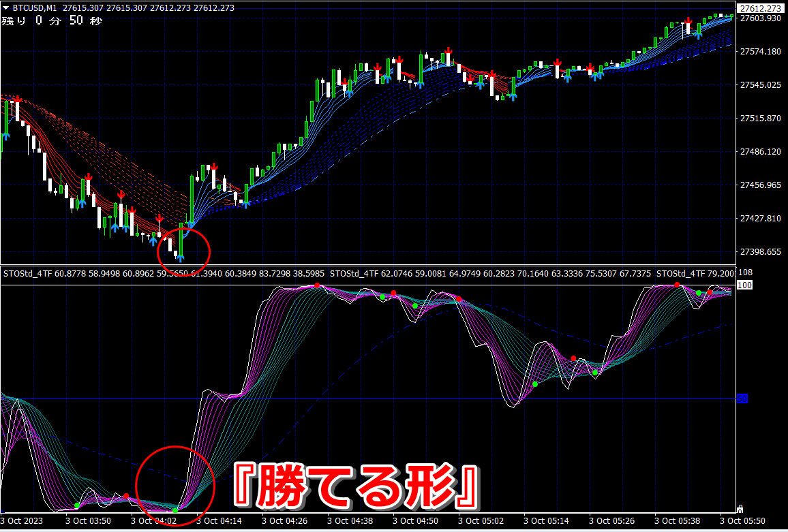
Task: Select the 27398.655 price scale label
Action: tap(760, 251)
